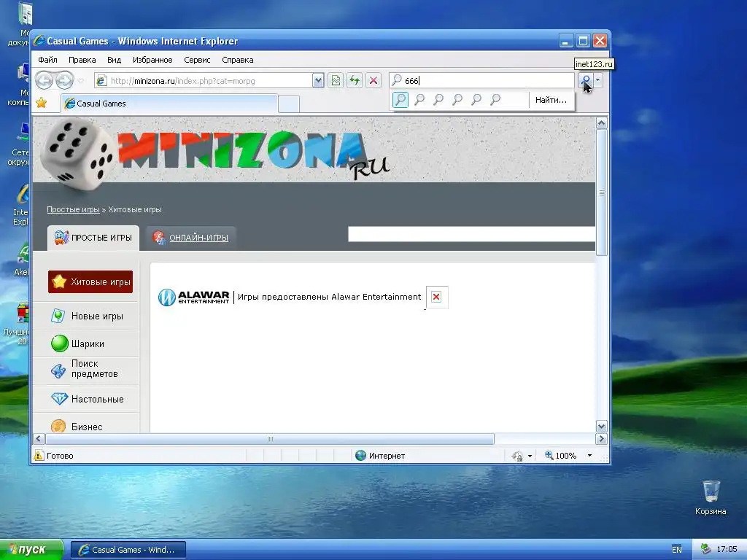
Task: Go back with the browser Back arrow
Action: 44,80
